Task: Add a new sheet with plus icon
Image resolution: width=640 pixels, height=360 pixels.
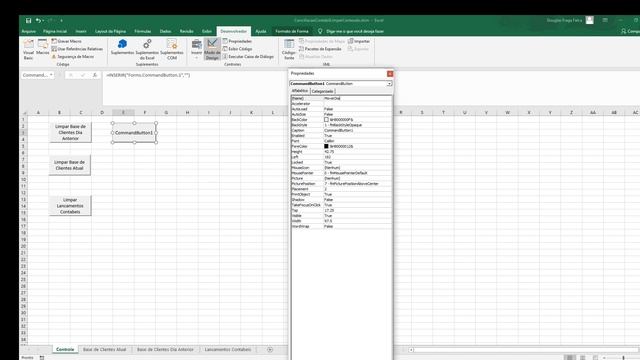Action: [x=270, y=349]
